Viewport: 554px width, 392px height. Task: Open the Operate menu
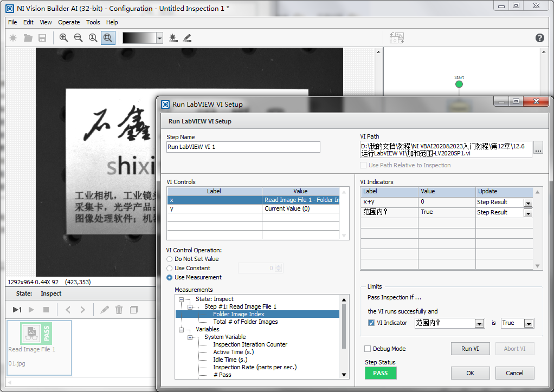coord(69,22)
